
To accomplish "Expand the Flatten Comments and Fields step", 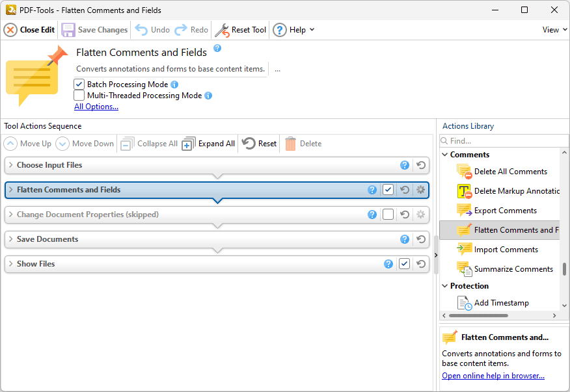I will (10, 190).
